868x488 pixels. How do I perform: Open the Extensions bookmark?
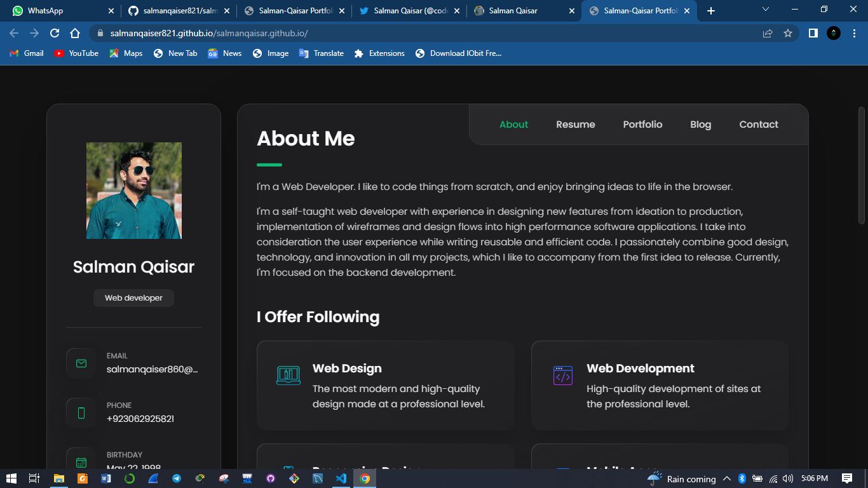pyautogui.click(x=379, y=53)
